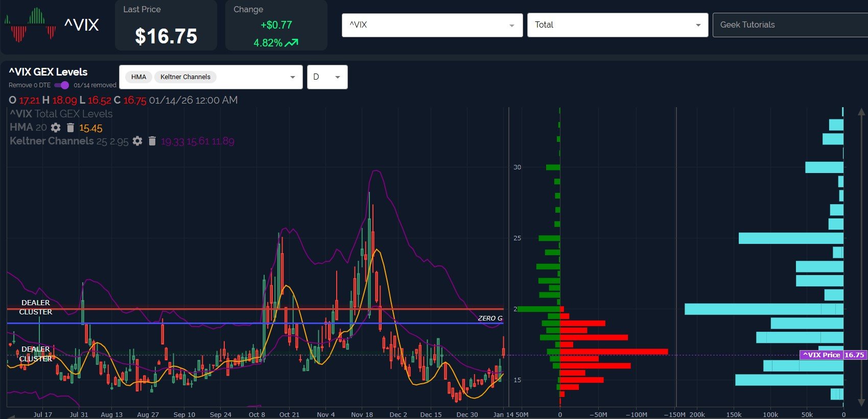Click the Nov 18 x-axis date label
This screenshot has width=868, height=419.
(362, 414)
